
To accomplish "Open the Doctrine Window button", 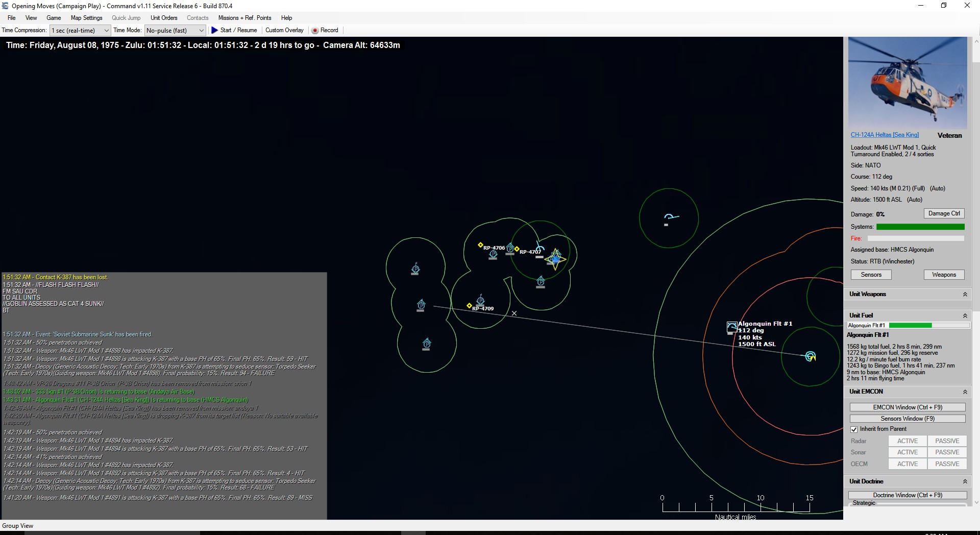I will [x=908, y=495].
